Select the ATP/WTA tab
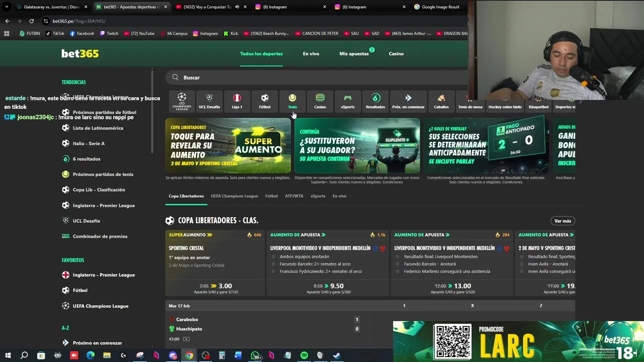Viewport: 644px width, 362px height. pos(294,196)
